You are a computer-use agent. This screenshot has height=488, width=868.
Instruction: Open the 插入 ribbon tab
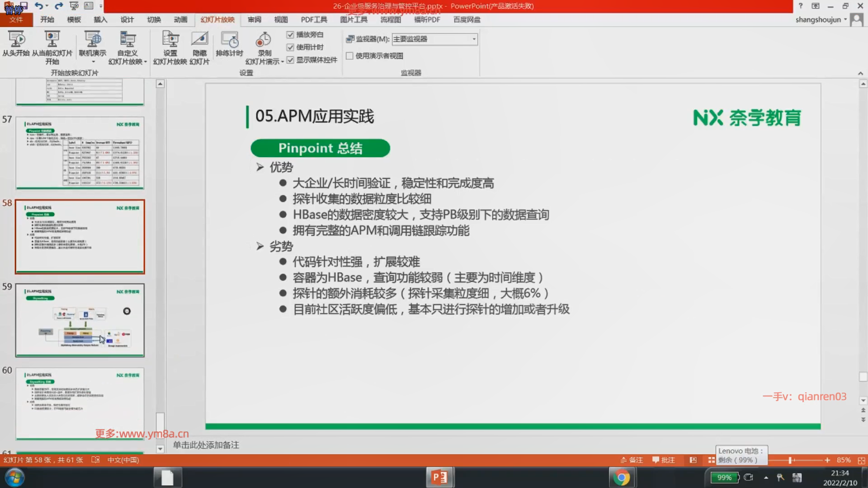pyautogui.click(x=100, y=19)
